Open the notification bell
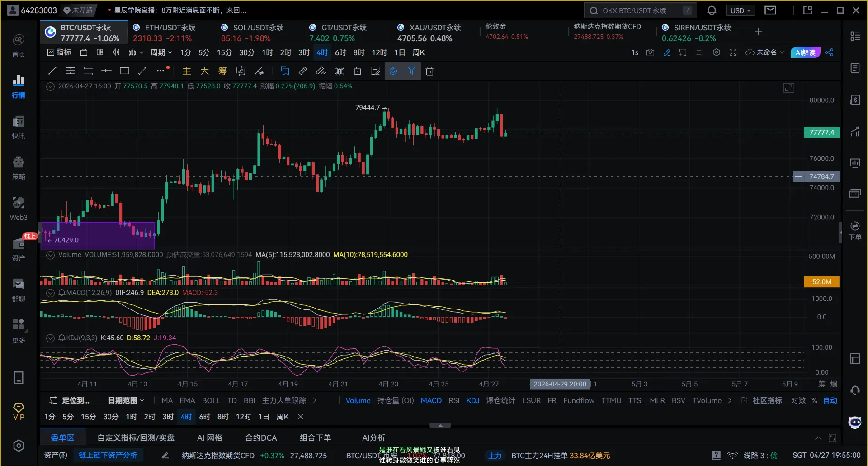 pos(712,10)
